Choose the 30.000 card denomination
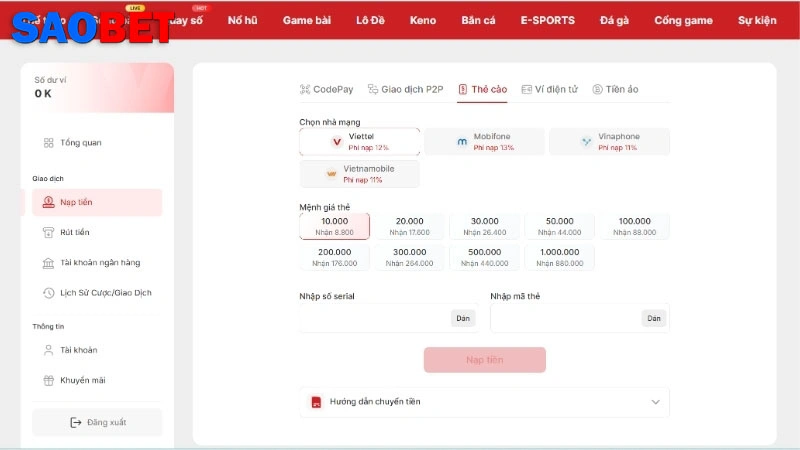Screen dimensions: 800x450 pos(484,226)
